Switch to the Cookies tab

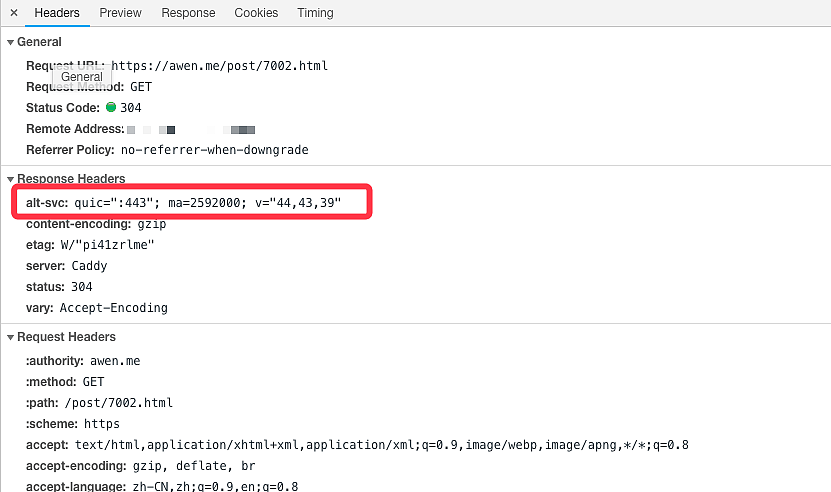tap(256, 13)
